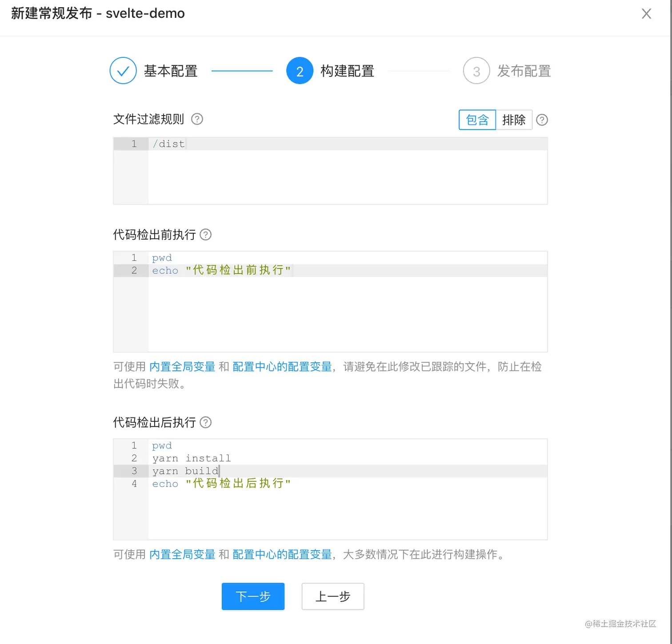The image size is (672, 644).
Task: Open 配置中心的配置变量 link under pre-checkout editor
Action: (x=282, y=367)
